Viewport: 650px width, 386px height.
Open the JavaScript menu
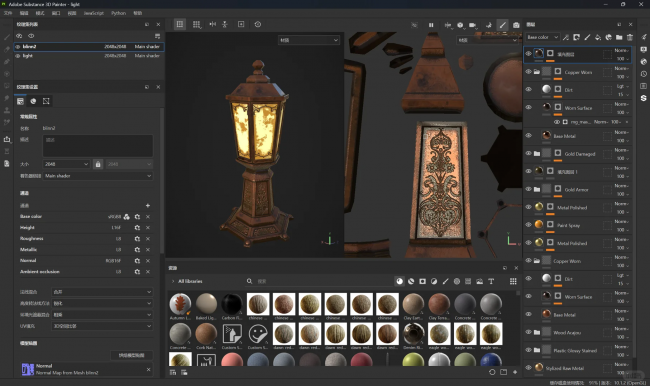[94, 13]
